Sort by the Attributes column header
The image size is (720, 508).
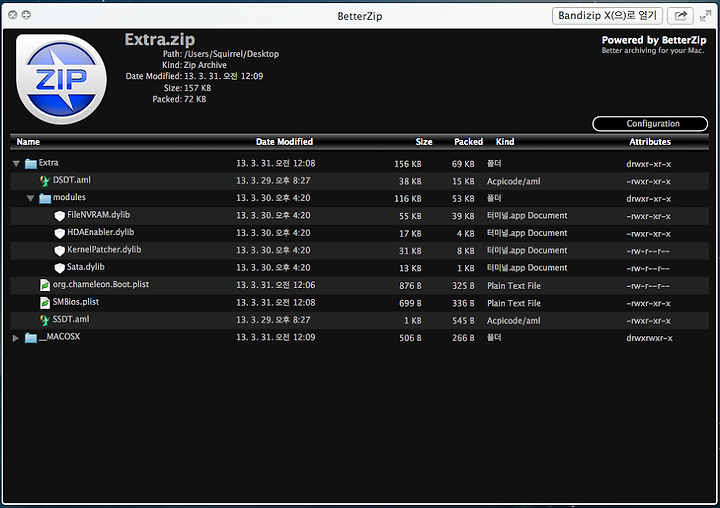[x=650, y=142]
